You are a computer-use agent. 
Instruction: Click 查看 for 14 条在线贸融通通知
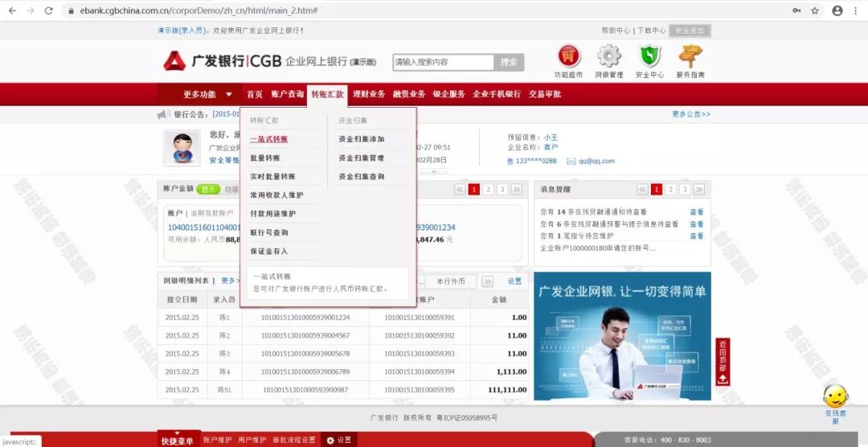click(696, 212)
